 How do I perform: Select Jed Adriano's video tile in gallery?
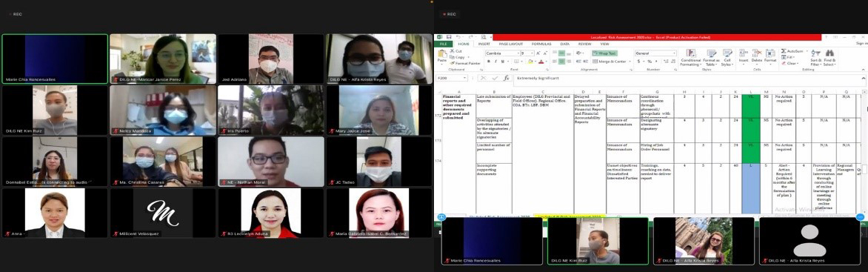271,59
